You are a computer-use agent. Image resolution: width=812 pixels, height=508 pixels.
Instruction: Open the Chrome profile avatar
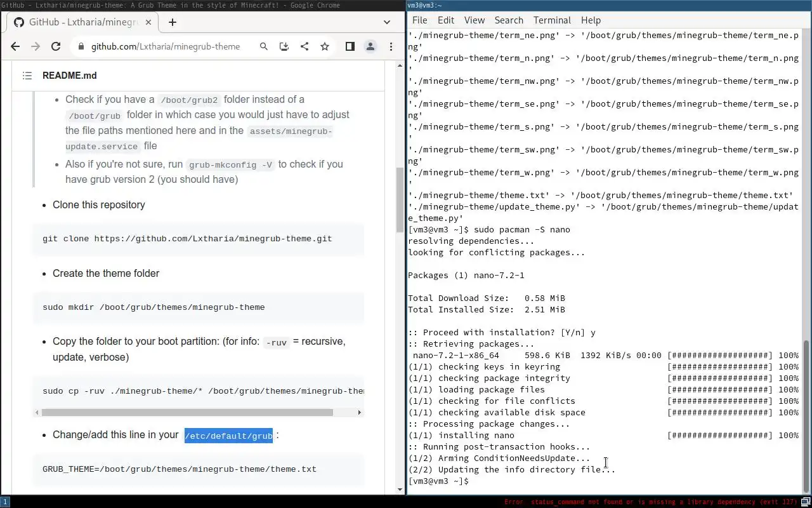point(370,46)
